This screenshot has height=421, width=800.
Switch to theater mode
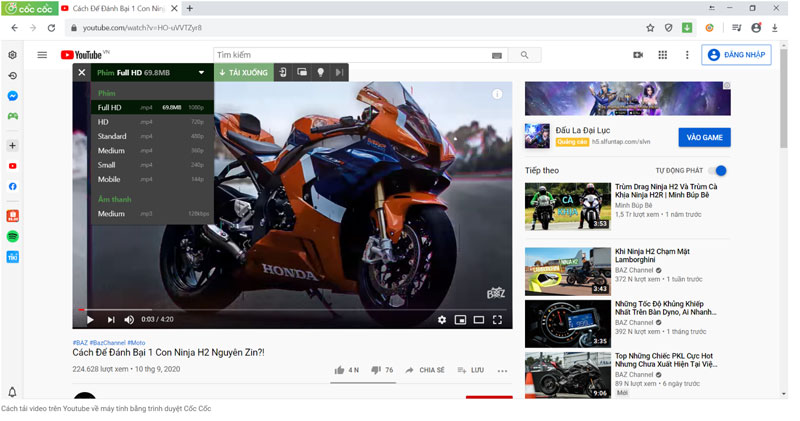[x=479, y=319]
